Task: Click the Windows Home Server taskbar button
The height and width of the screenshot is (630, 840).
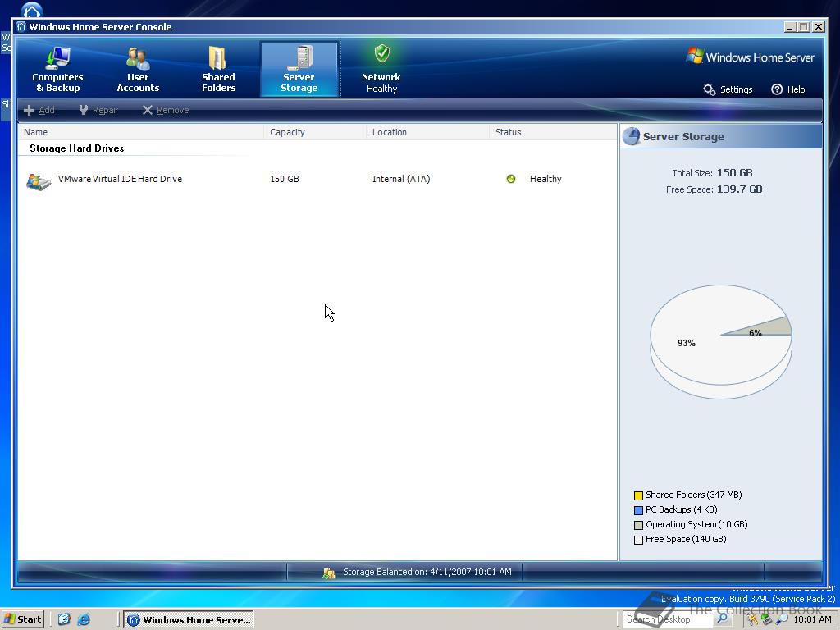Action: point(189,620)
